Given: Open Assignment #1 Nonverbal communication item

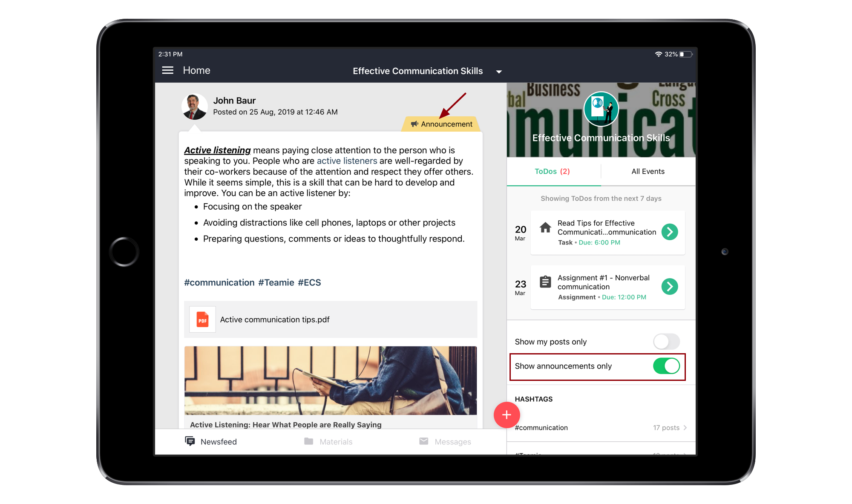Looking at the screenshot, I should pos(608,287).
